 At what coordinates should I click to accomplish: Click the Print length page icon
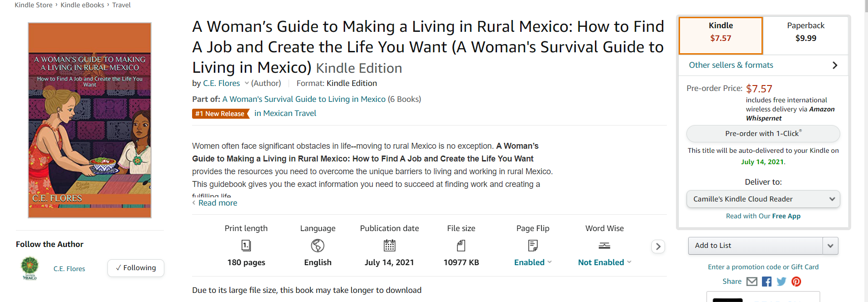click(x=246, y=246)
